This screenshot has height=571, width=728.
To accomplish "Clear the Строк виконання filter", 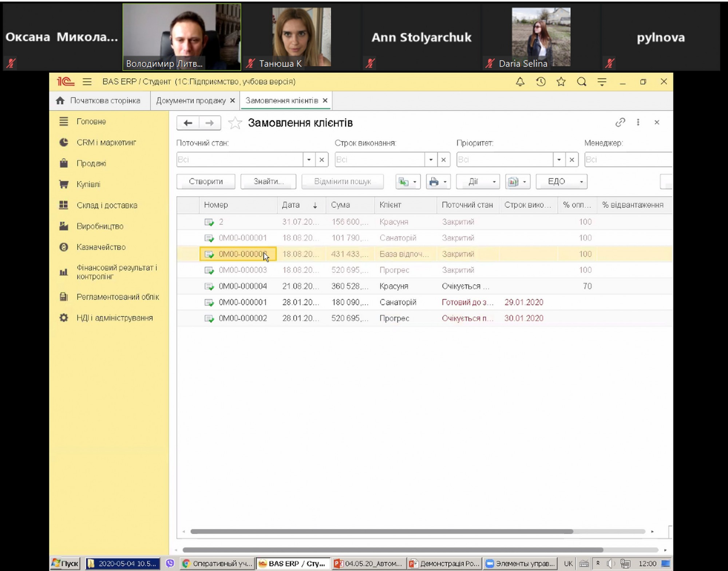I will 444,159.
